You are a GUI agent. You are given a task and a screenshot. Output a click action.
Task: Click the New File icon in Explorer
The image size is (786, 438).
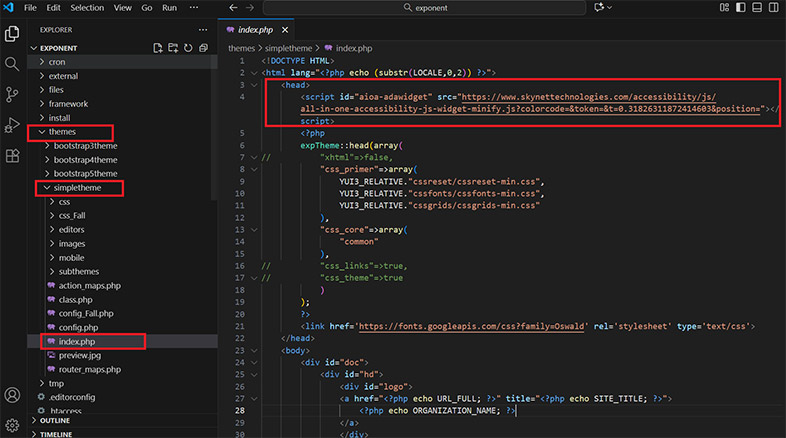click(x=158, y=48)
